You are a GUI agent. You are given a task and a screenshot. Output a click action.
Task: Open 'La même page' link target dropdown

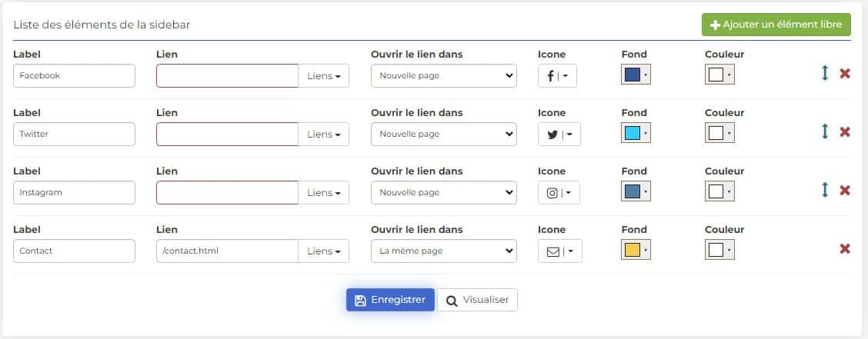click(x=444, y=251)
